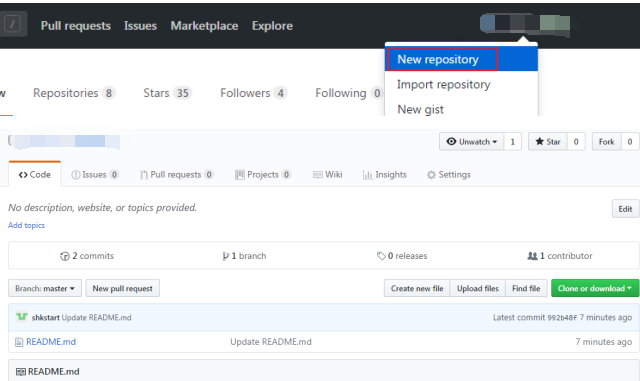
Task: Open the Repositories 8 profile tab
Action: (74, 93)
